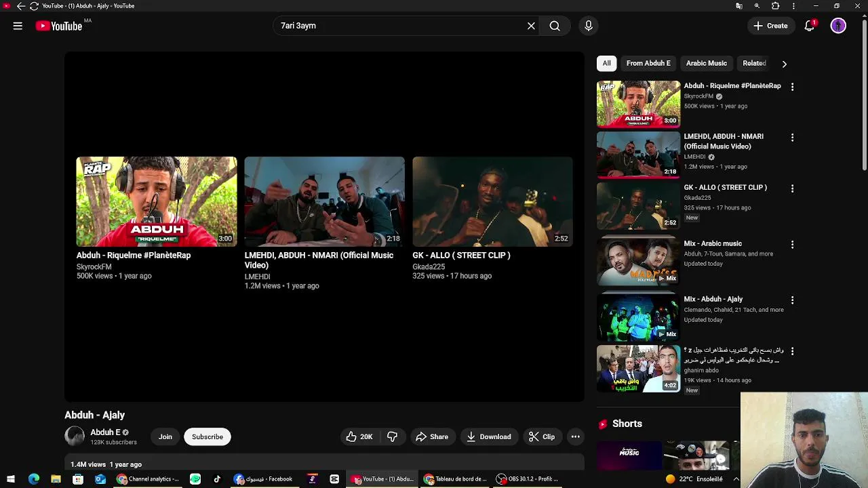Switch to Facebook taskbar window

click(x=263, y=479)
